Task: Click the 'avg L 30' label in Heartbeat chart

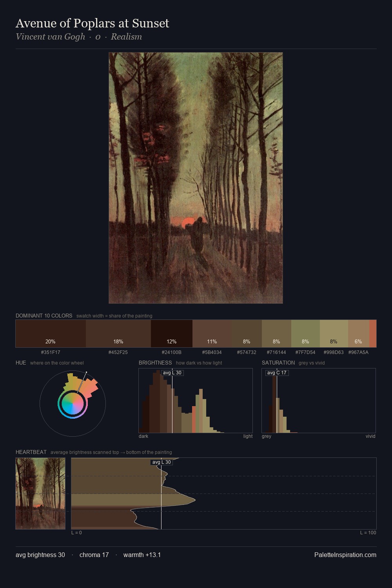Action: click(162, 462)
